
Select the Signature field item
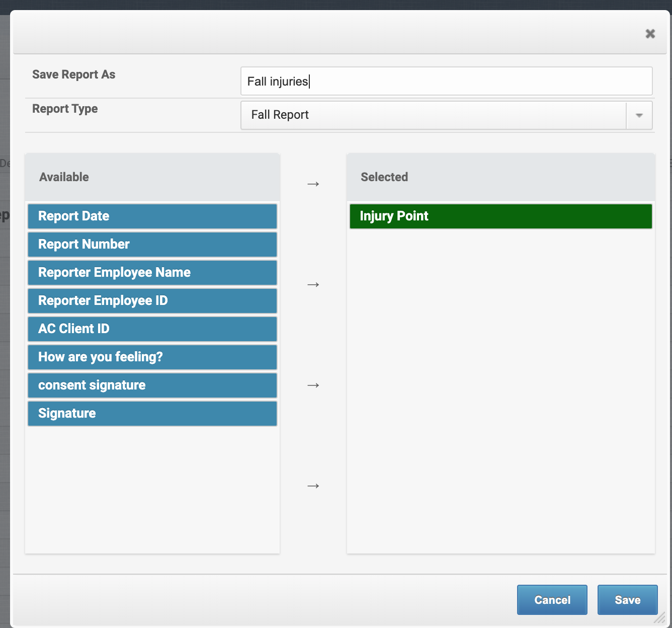(152, 414)
